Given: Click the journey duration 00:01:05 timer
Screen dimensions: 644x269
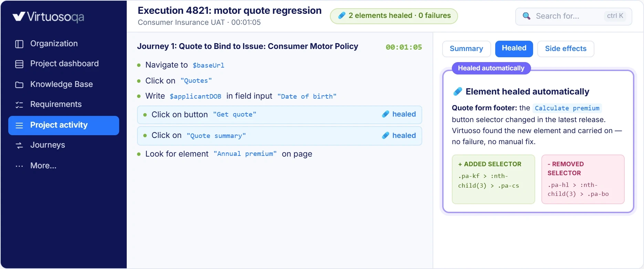Looking at the screenshot, I should [404, 47].
